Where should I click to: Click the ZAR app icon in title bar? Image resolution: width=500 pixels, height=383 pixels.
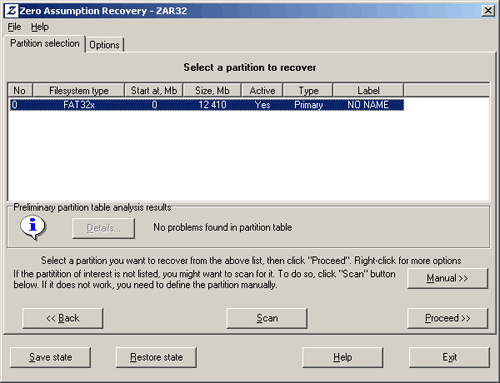[x=11, y=11]
